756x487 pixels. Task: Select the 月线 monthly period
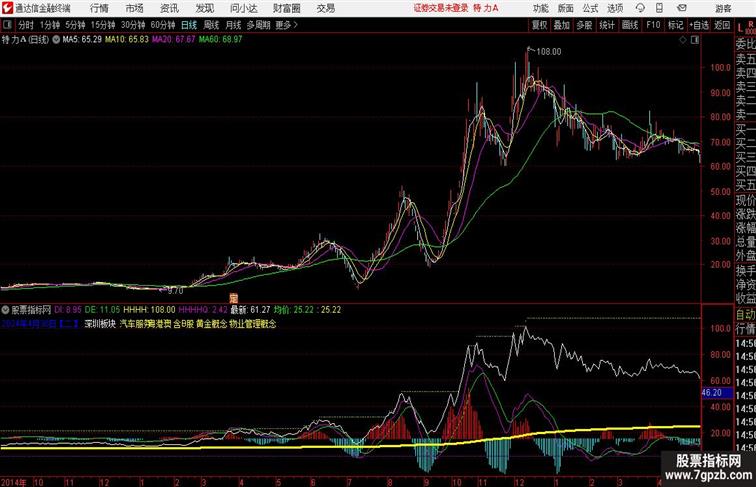coord(233,25)
